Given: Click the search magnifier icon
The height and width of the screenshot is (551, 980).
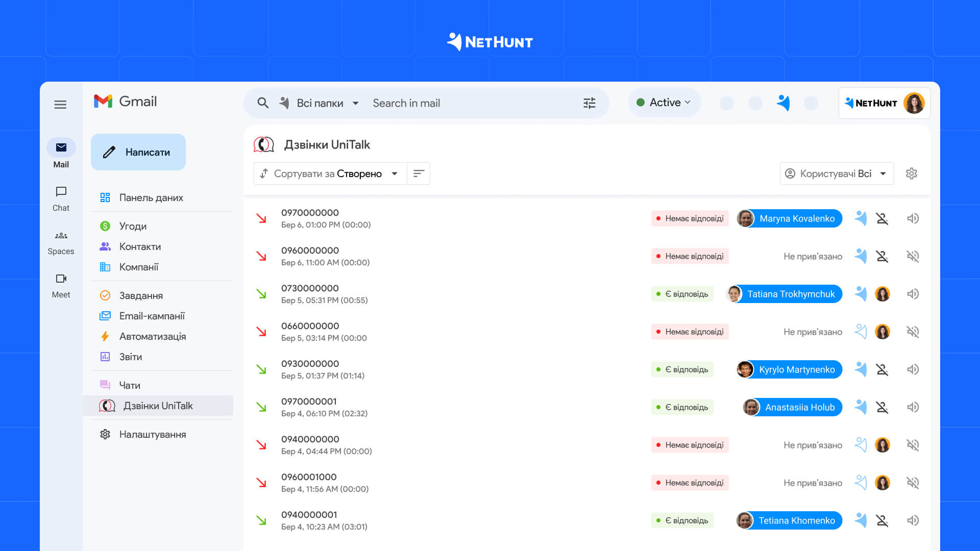Looking at the screenshot, I should (263, 103).
